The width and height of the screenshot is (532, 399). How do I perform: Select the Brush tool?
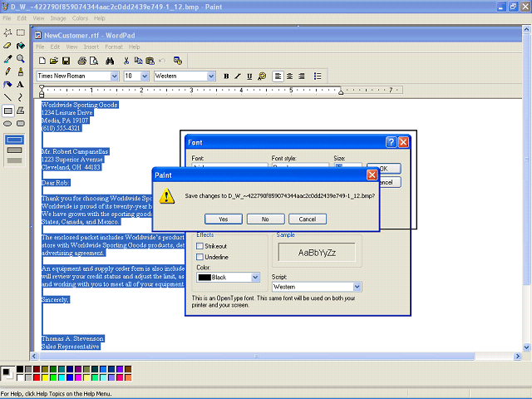click(x=21, y=71)
